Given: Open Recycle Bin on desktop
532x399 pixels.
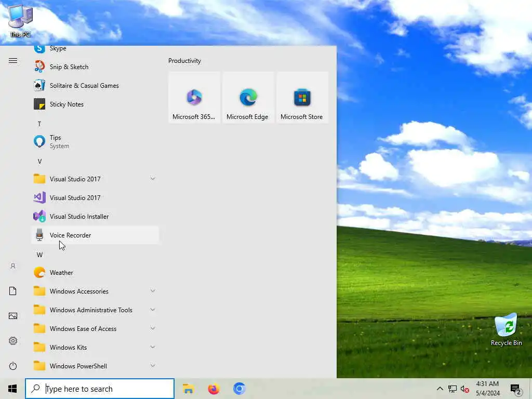Looking at the screenshot, I should coord(506,329).
